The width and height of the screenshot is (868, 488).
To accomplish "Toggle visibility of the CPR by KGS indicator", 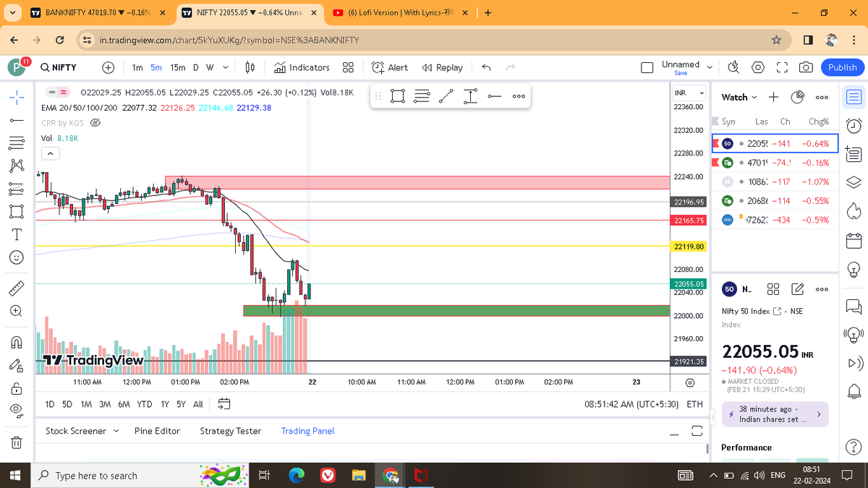I will [x=94, y=122].
